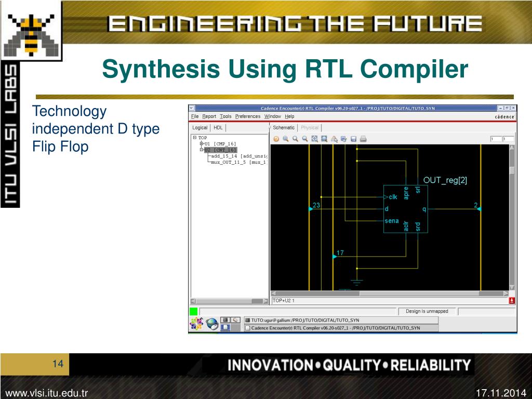
Task: Click the schematic horizontal scrollbar right arrow
Action: 506,294
